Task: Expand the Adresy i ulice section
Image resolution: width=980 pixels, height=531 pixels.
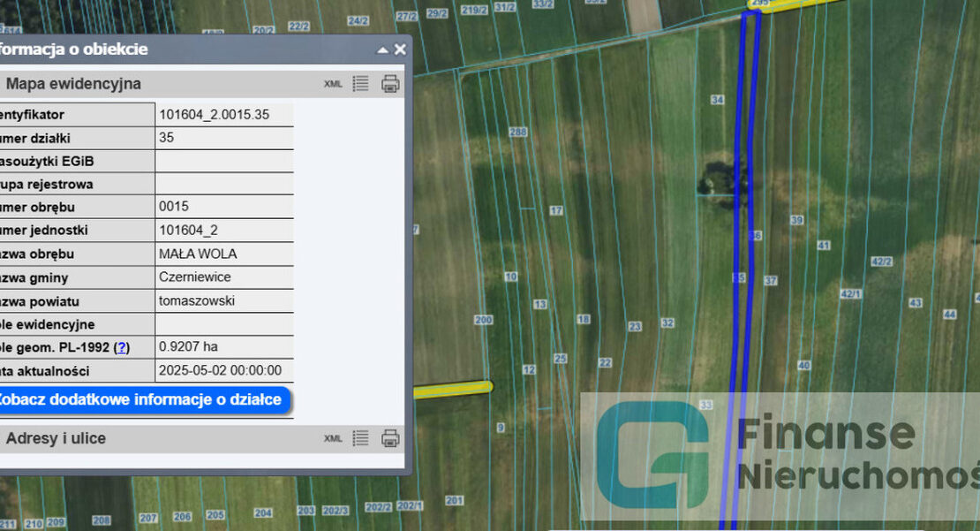Action: [56, 438]
